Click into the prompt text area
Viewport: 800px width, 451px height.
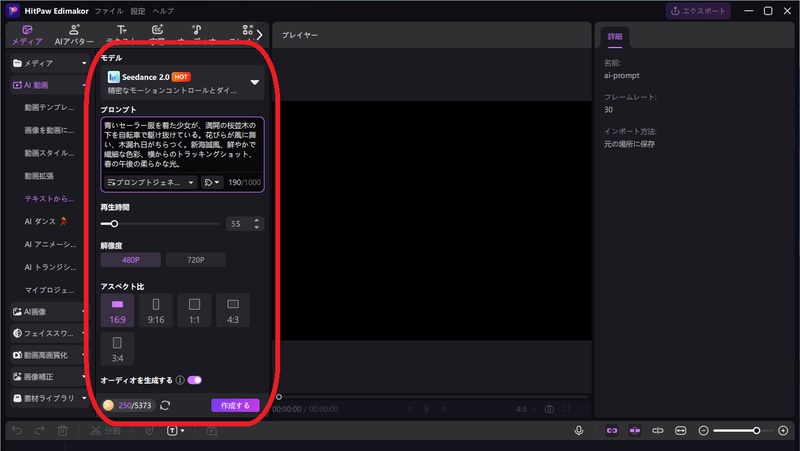[x=182, y=145]
